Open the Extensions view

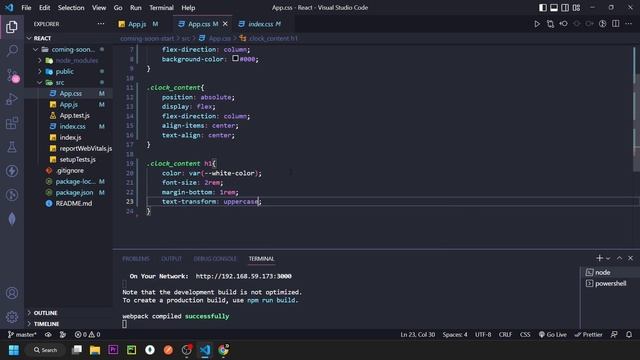(x=12, y=123)
